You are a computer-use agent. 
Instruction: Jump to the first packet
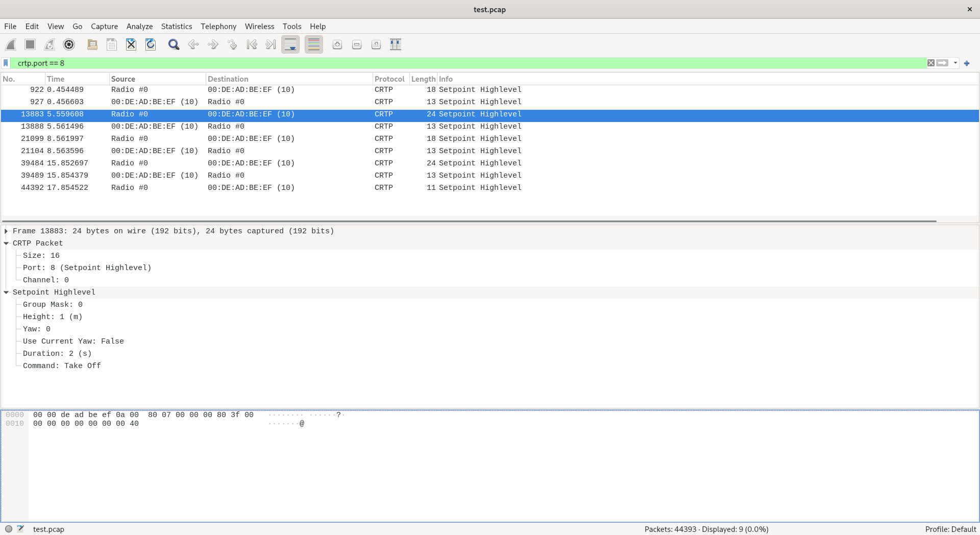click(252, 44)
